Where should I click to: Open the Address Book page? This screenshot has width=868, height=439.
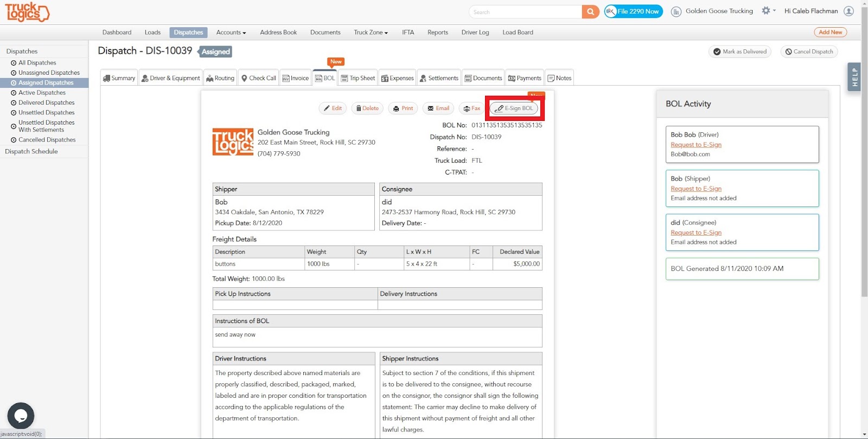pyautogui.click(x=278, y=33)
